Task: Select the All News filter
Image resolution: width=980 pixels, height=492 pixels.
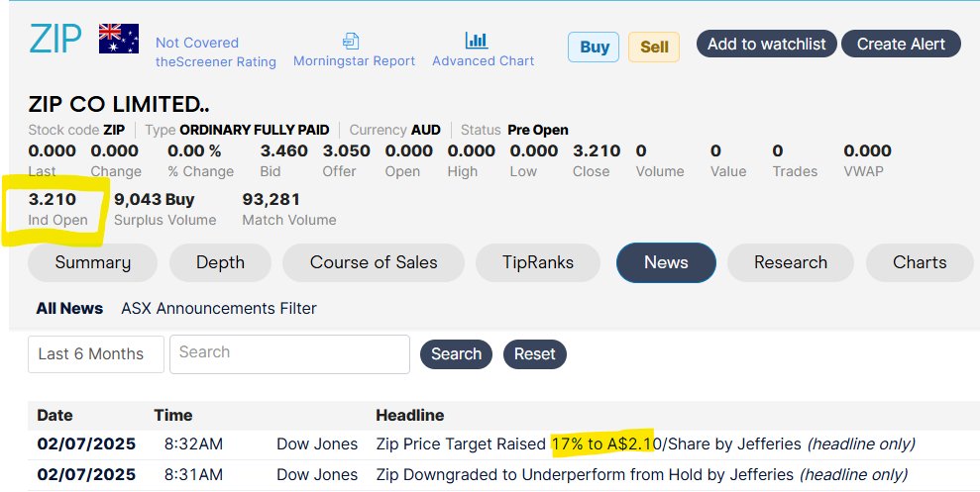Action: [x=69, y=309]
